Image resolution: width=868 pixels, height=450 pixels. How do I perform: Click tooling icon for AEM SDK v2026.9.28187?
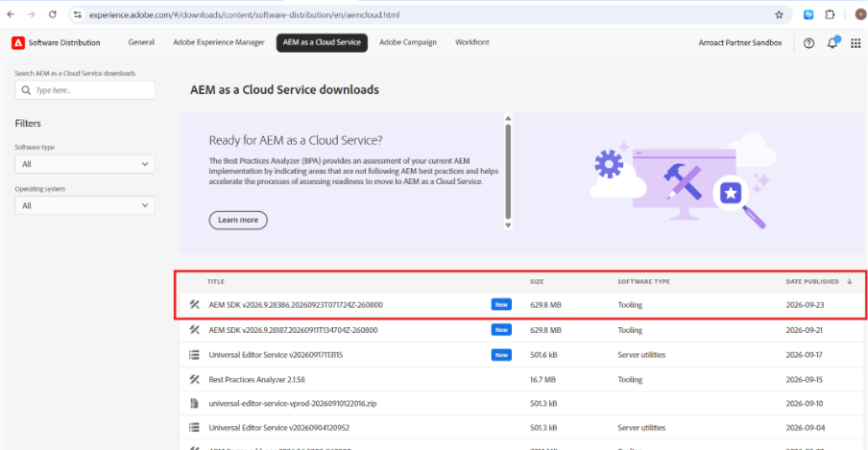point(194,330)
